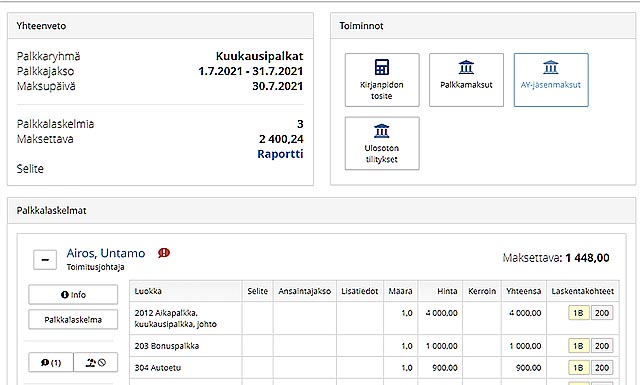The height and width of the screenshot is (385, 640).
Task: Click the 18 tag on Aikapalkka row
Action: click(x=578, y=313)
